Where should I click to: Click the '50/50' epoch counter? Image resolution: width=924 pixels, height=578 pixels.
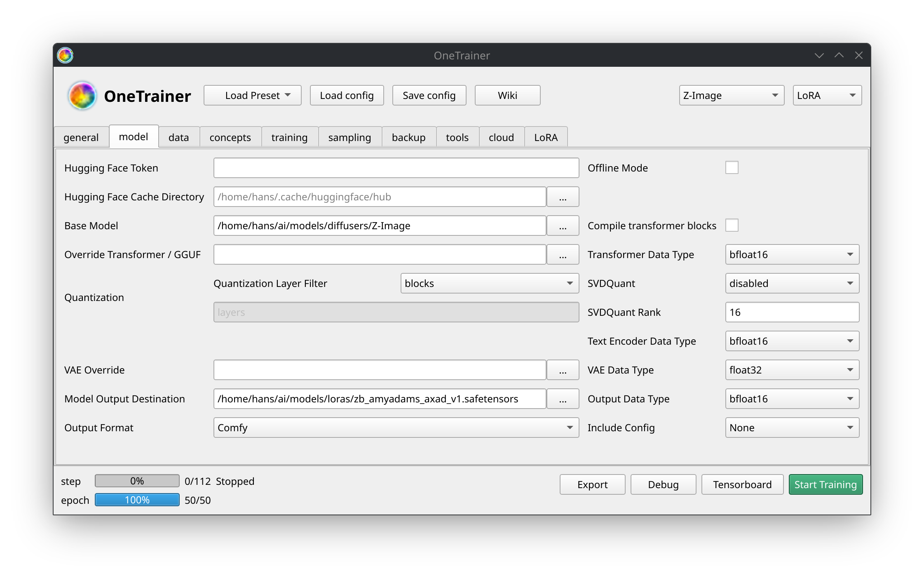pos(197,500)
